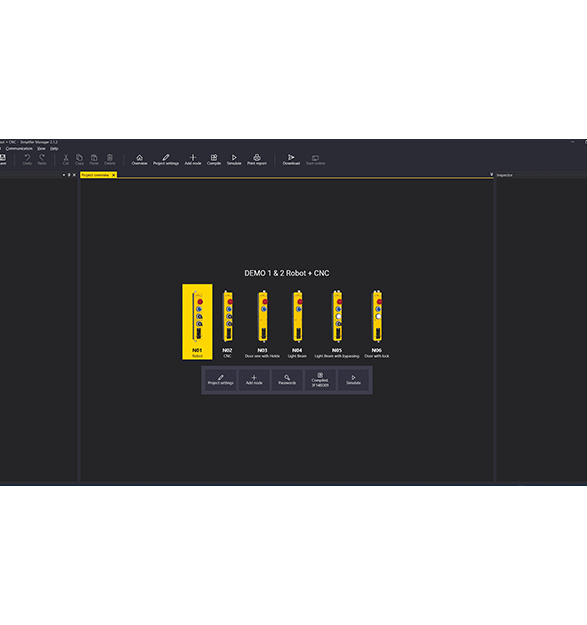Click the Undo toolbar icon
The image size is (587, 625).
click(27, 159)
